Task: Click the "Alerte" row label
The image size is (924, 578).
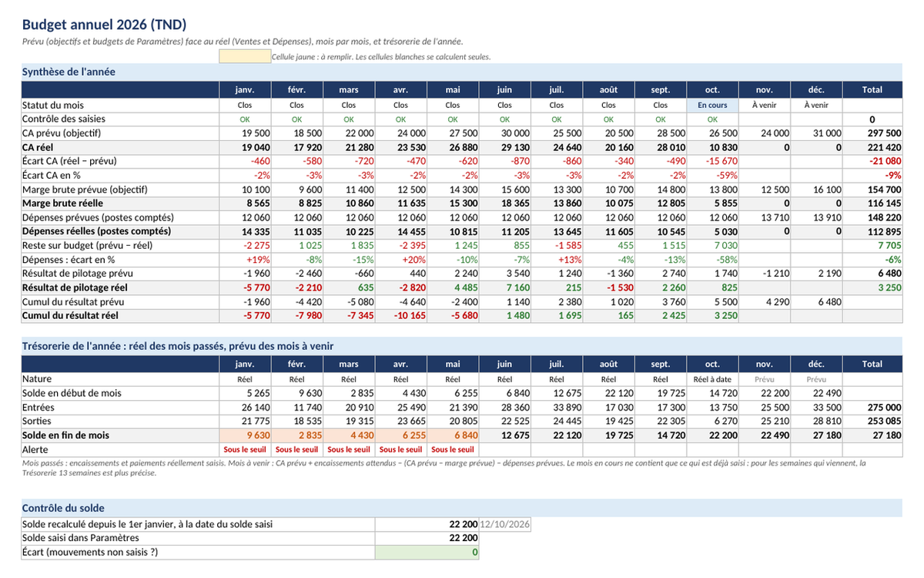Action: pos(35,449)
